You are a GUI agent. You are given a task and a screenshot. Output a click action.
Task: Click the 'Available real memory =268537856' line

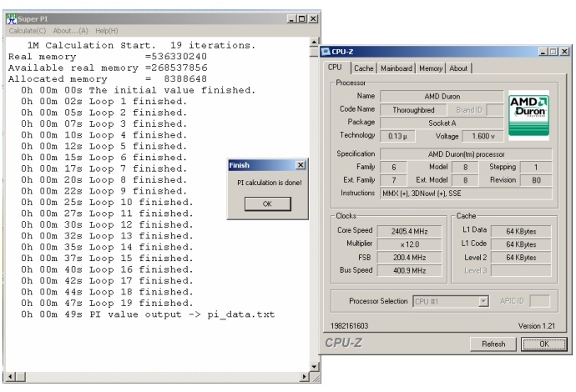tap(108, 68)
